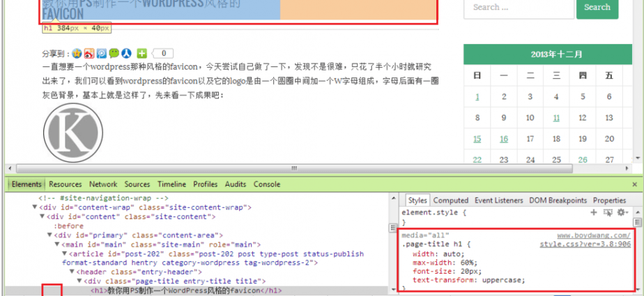Open style.css?ver=3.8:906 source link
The width and height of the screenshot is (644, 296).
[x=585, y=244]
